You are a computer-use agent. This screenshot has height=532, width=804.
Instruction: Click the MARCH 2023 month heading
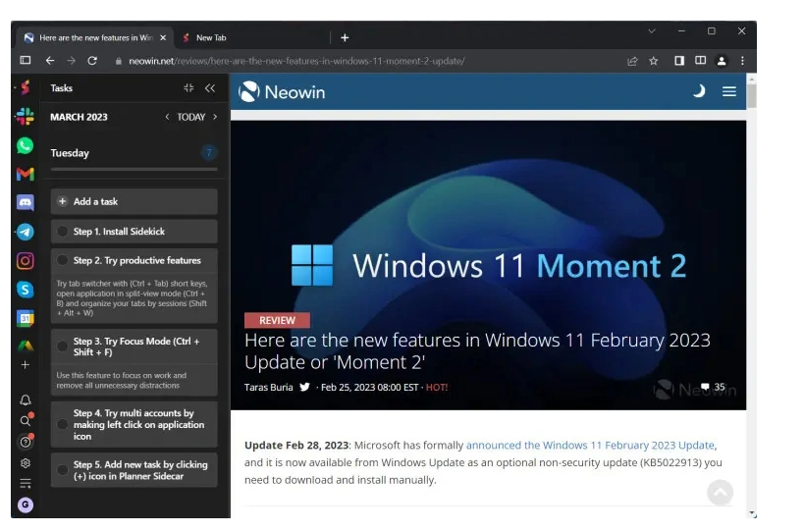tap(79, 117)
